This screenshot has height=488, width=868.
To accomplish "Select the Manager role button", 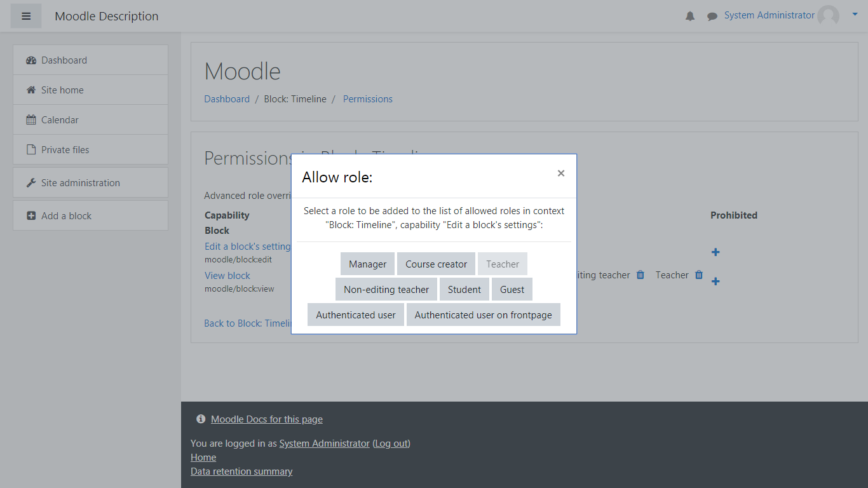I will point(367,264).
